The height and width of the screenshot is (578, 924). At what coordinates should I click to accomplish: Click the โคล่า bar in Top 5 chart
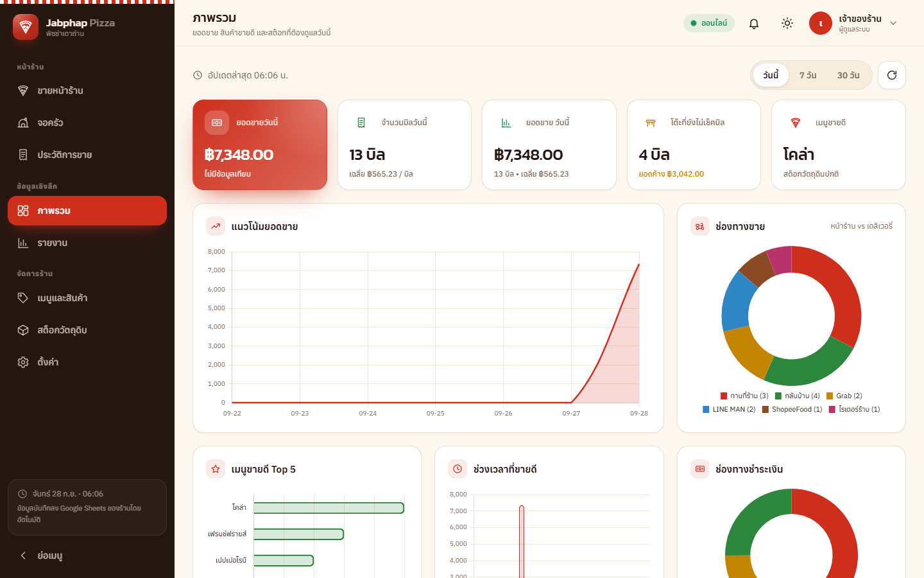pyautogui.click(x=329, y=508)
